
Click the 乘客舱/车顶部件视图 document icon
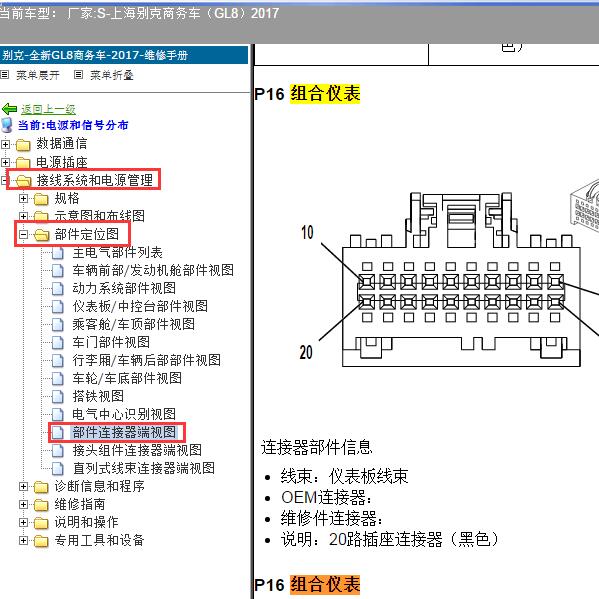58,325
